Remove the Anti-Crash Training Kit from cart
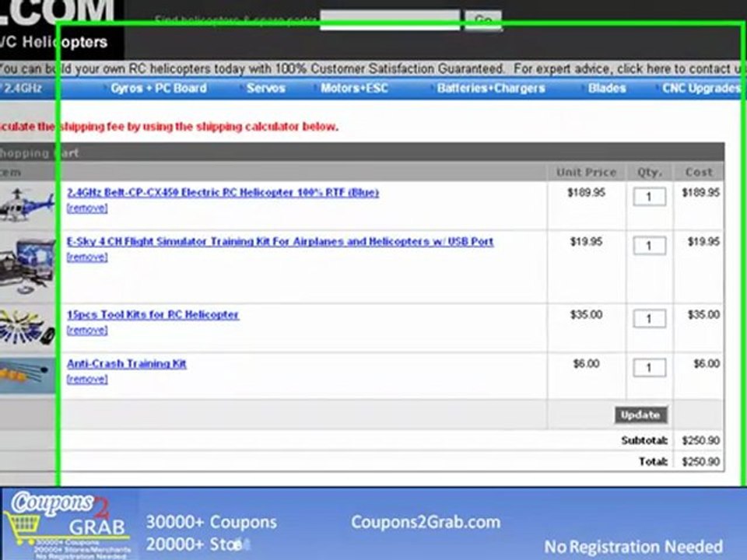This screenshot has height=560, width=747. (x=87, y=379)
